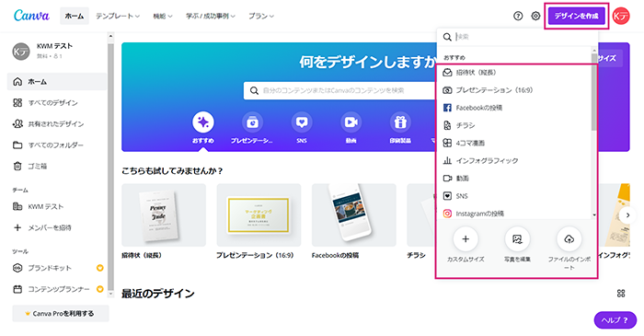Open the プラン dropdown menu

[260, 16]
